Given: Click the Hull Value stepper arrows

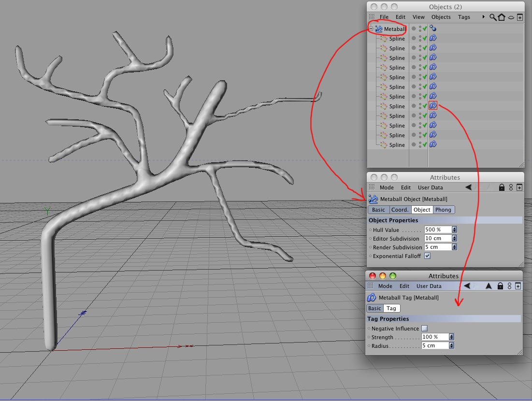Looking at the screenshot, I should click(455, 229).
